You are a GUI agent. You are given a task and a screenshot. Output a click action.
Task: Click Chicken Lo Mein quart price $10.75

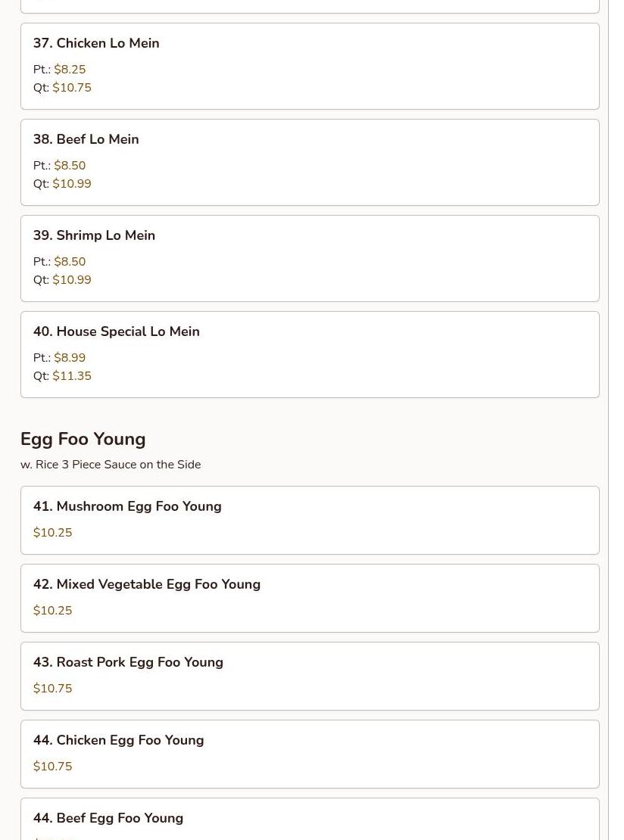click(x=72, y=88)
